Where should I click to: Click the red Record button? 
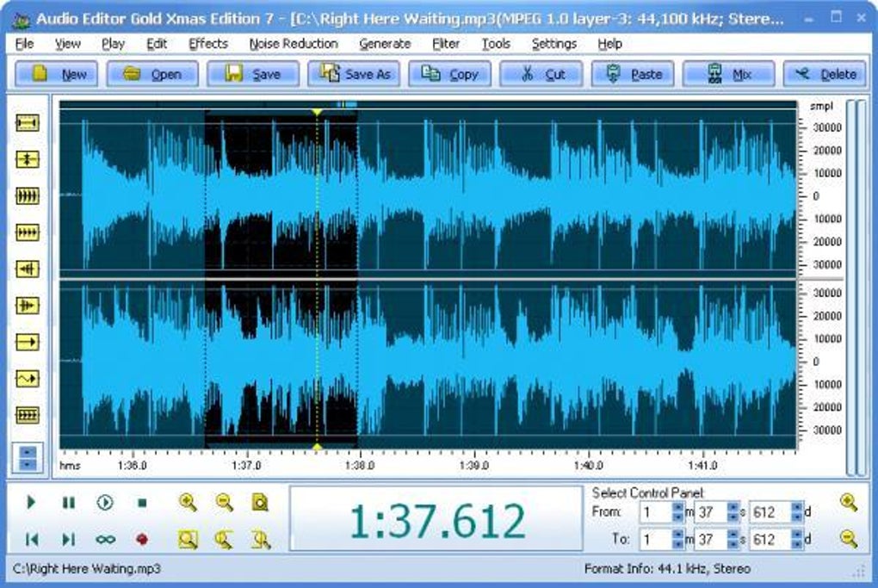tap(142, 540)
